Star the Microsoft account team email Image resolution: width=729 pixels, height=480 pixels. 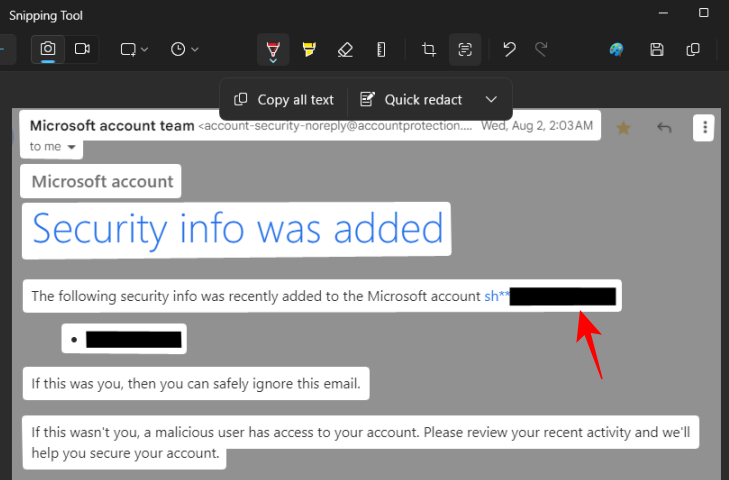point(623,127)
